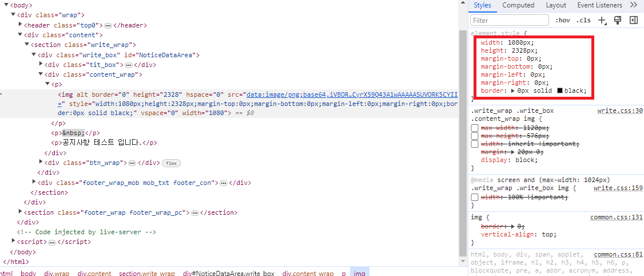Viewport: 644px width, 276px height.
Task: Select div#NoticeDataArea.write_box in the breadcrumb
Action: pyautogui.click(x=229, y=273)
